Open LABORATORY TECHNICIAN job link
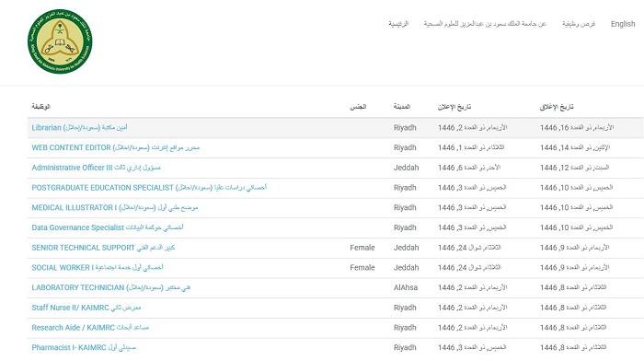Viewport: 644px width, 361px height. coord(111,287)
